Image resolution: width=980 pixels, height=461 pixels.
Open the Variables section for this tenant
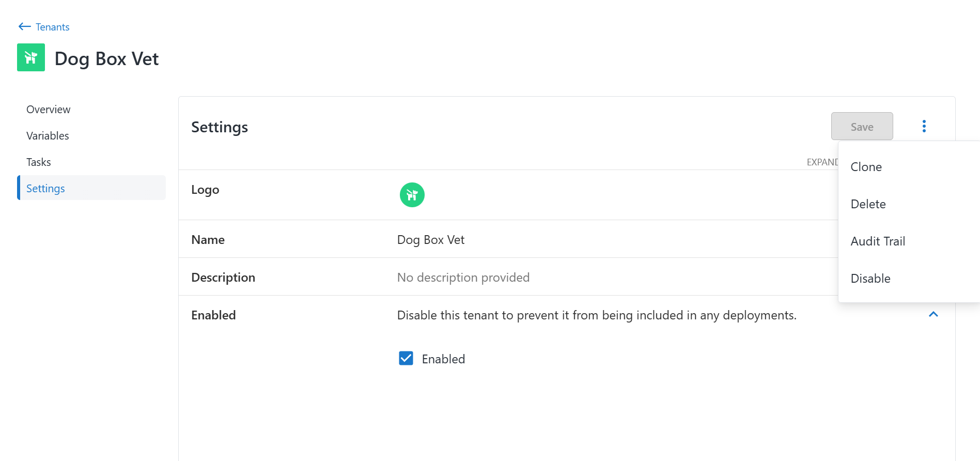(x=47, y=135)
